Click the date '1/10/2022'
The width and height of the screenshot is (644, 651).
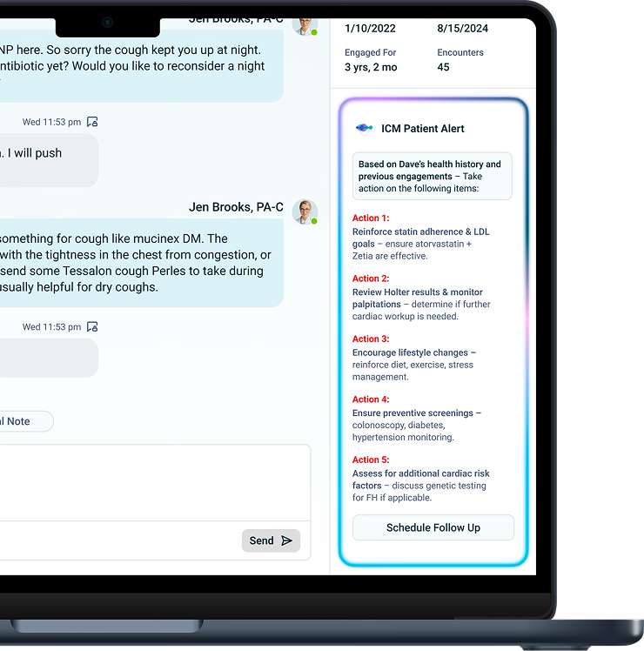[x=370, y=28]
